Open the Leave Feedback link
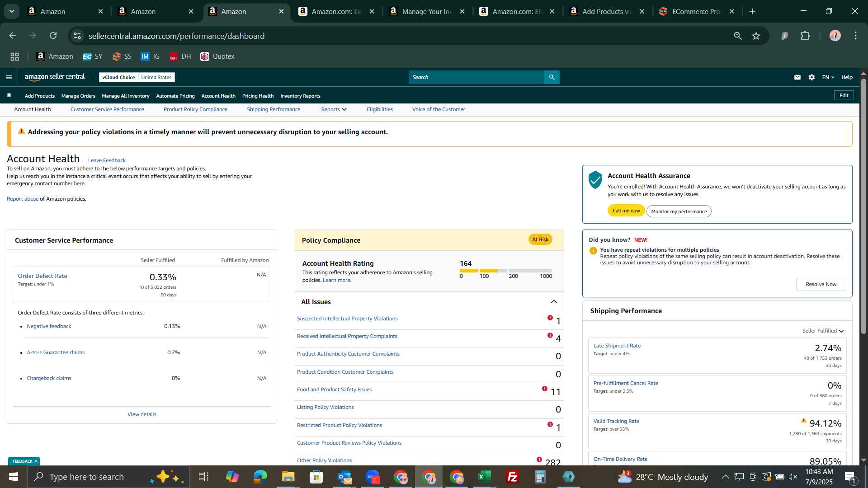 (107, 160)
